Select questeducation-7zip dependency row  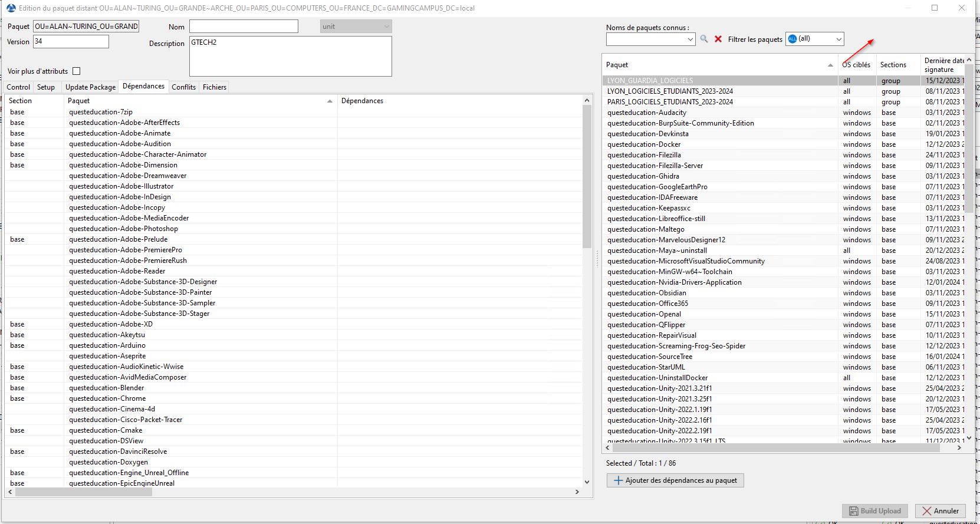(294, 112)
